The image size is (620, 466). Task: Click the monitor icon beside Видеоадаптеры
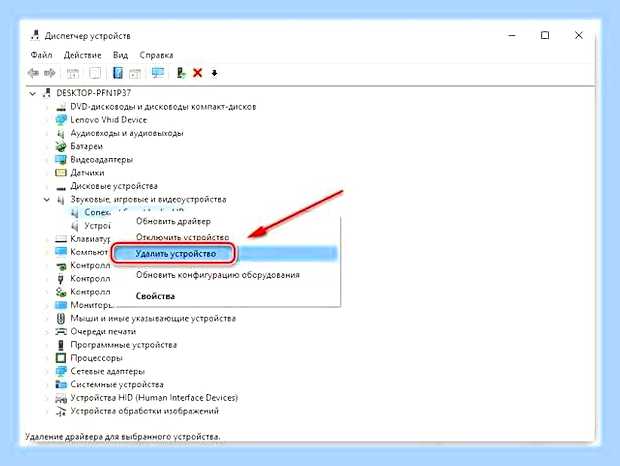click(61, 160)
